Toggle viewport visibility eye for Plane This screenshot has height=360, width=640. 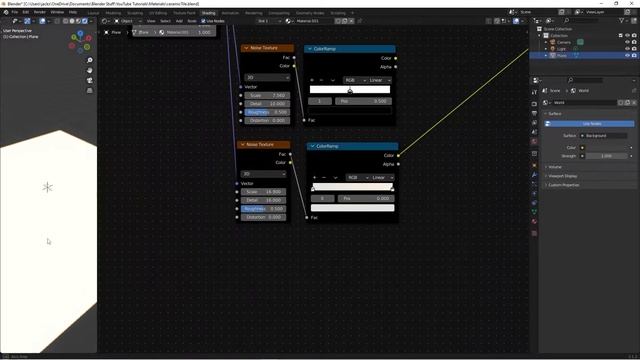click(x=627, y=55)
